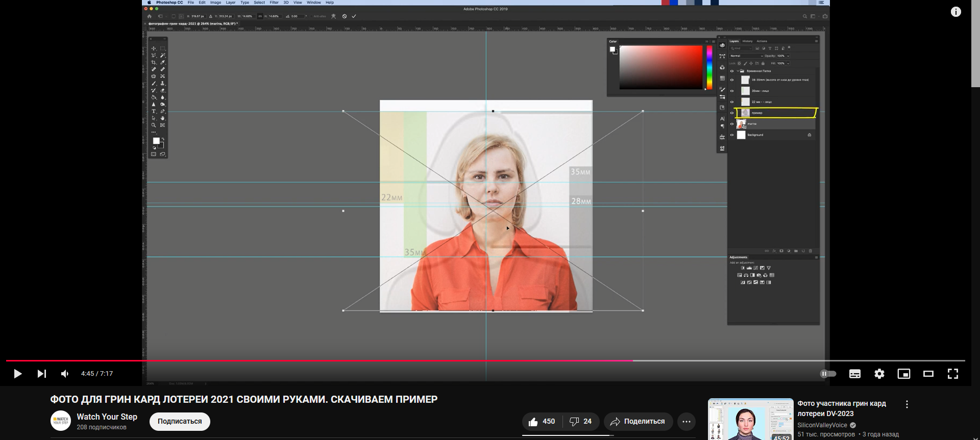Like the video with 450 likes
Screen dimensions: 980x440
pos(542,422)
